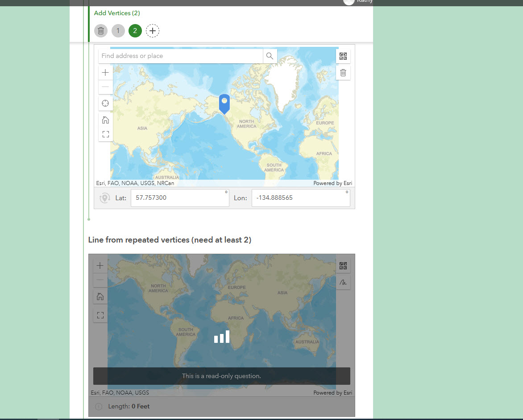Return to the map's home extent
Viewport: 523px width, 420px height.
(x=105, y=119)
